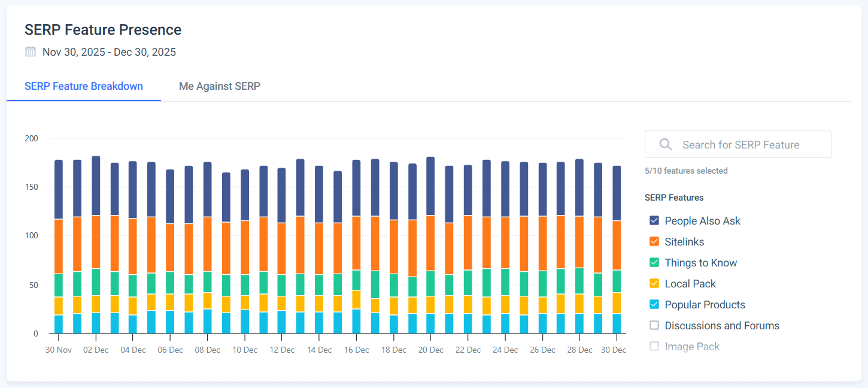Click the magnifying glass search icon
Viewport: 868px width, 388px height.
click(665, 144)
